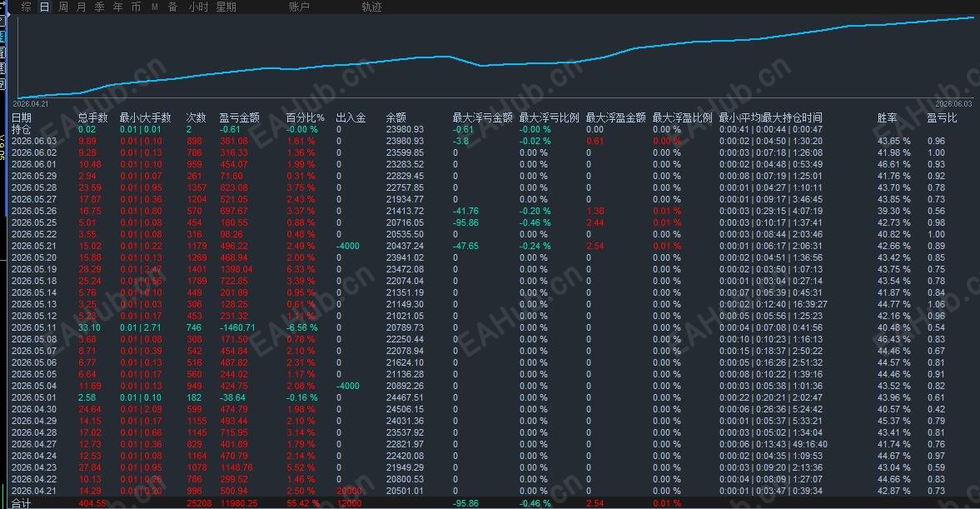
Task: Click the 出入金 column header
Action: click(x=351, y=117)
